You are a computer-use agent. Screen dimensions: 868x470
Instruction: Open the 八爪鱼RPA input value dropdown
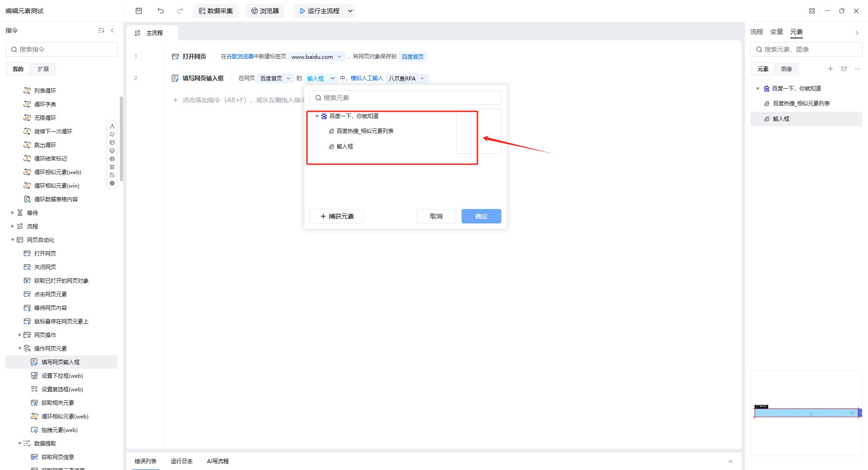click(x=406, y=78)
